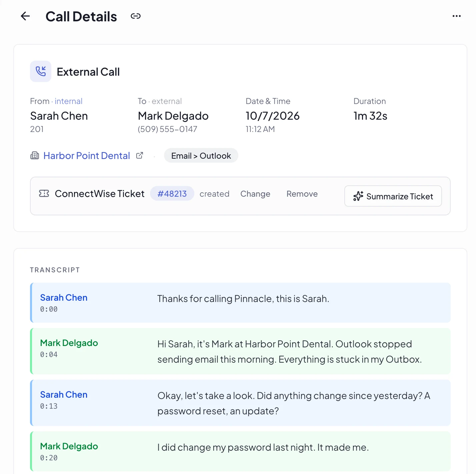The image size is (476, 474).
Task: Remove the linked ConnectWise ticket
Action: coord(302,194)
